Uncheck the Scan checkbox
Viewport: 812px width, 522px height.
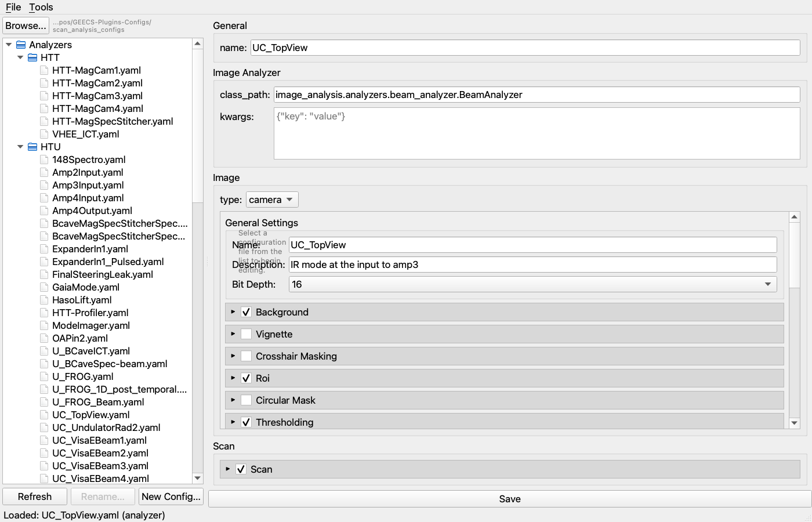pyautogui.click(x=241, y=469)
